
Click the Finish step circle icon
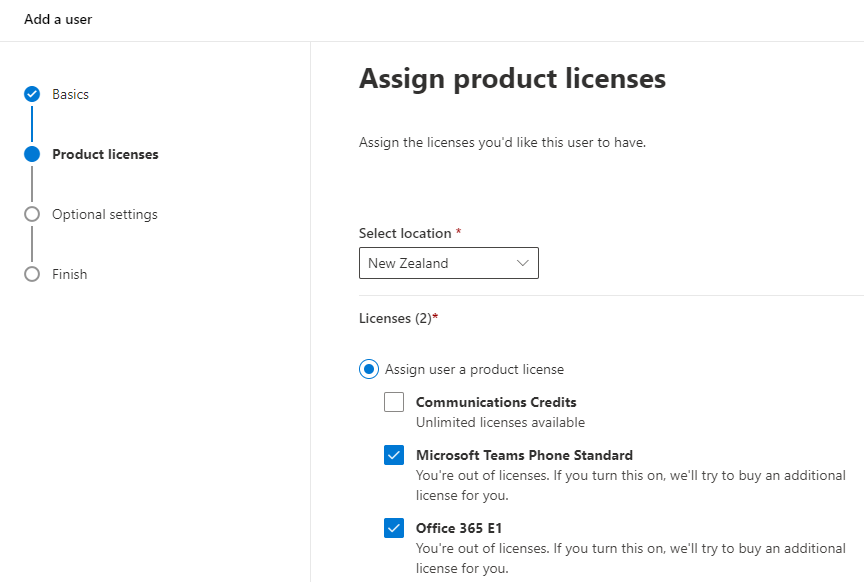[32, 274]
